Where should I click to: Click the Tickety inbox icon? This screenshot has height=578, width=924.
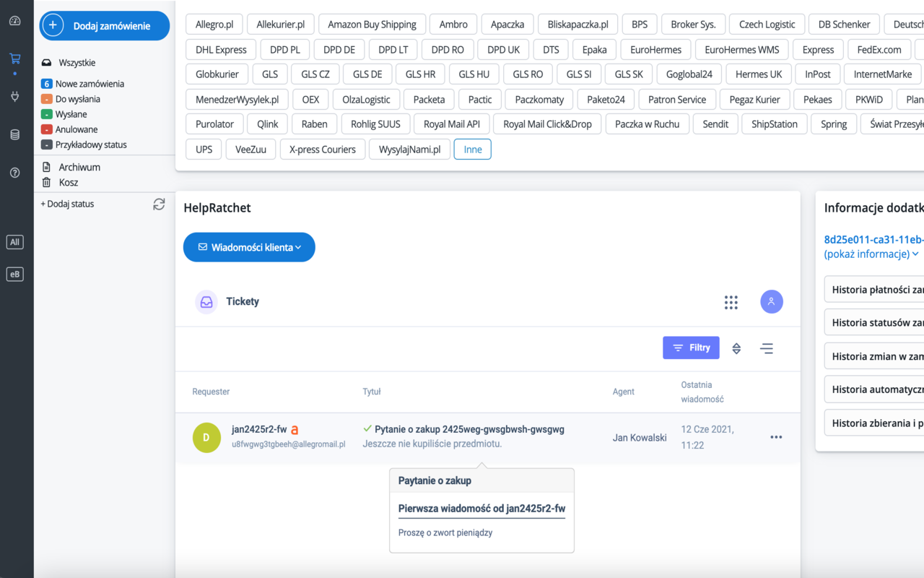[x=206, y=302]
